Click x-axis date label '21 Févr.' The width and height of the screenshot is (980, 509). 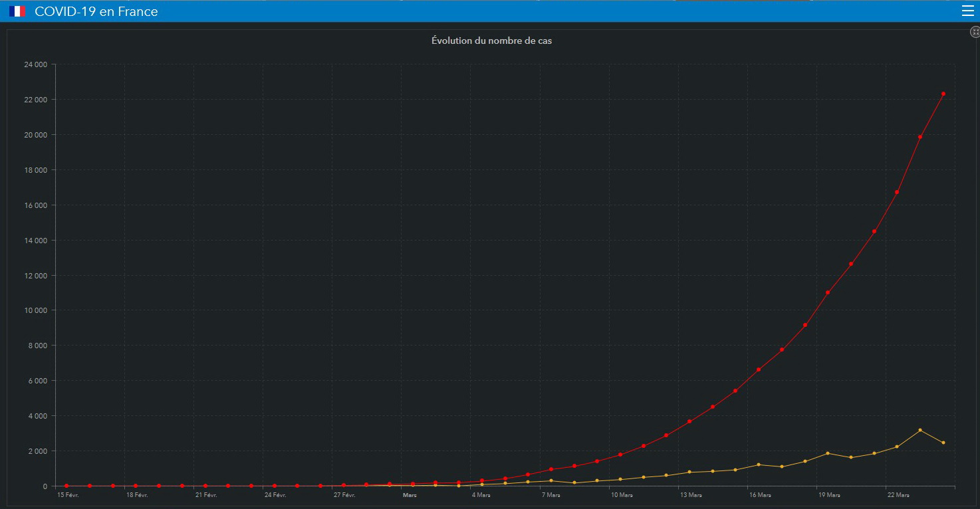[x=206, y=495]
